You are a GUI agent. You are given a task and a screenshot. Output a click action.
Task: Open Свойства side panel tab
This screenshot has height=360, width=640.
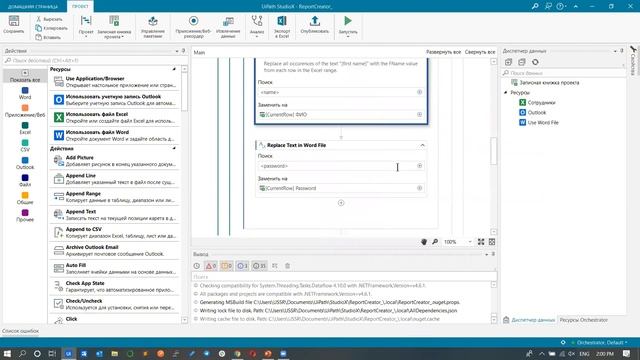click(633, 60)
